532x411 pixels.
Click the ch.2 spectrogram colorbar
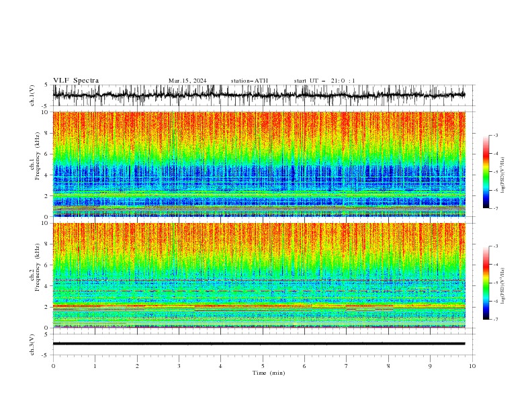(x=486, y=283)
